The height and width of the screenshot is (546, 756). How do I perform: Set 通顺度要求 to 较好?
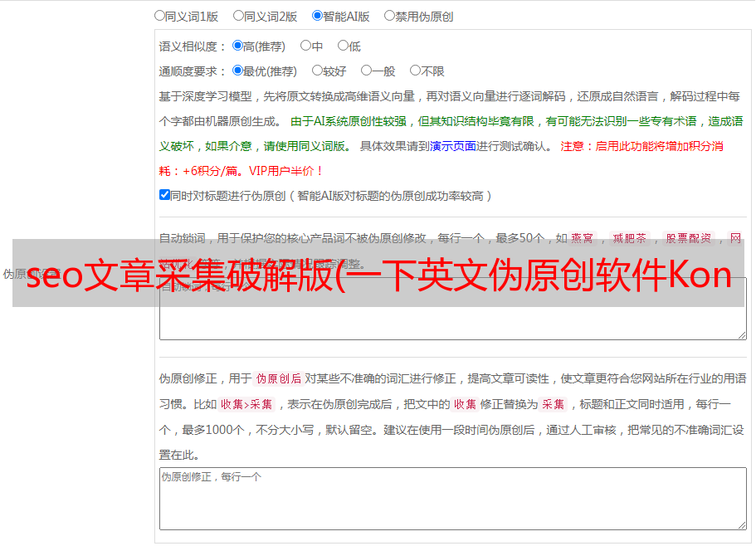(x=317, y=71)
